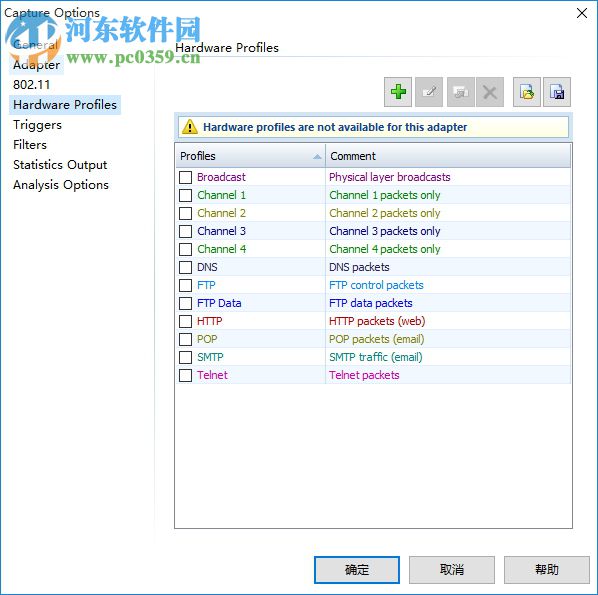Close the Capture Options dialog
Screen dimensions: 598x595
582,13
